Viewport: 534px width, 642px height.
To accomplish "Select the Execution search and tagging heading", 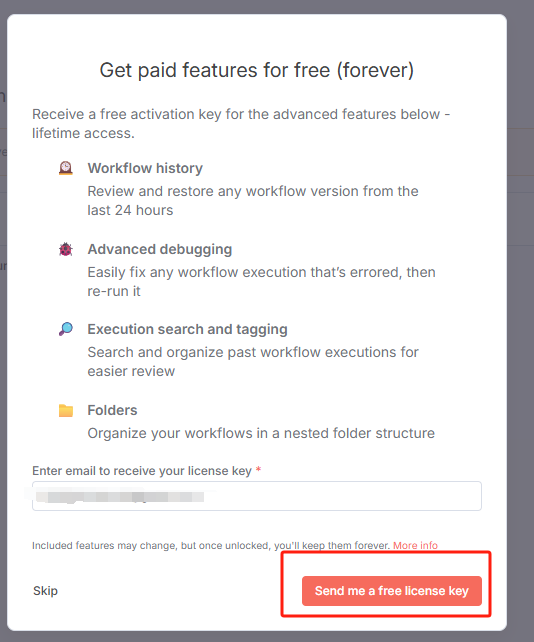I will tap(188, 329).
